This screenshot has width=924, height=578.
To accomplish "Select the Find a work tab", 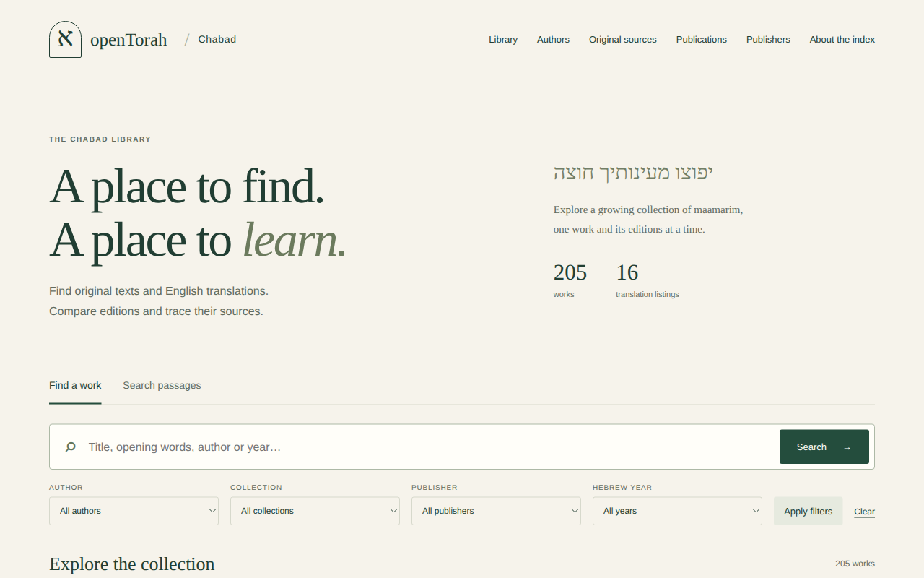I will [x=75, y=386].
